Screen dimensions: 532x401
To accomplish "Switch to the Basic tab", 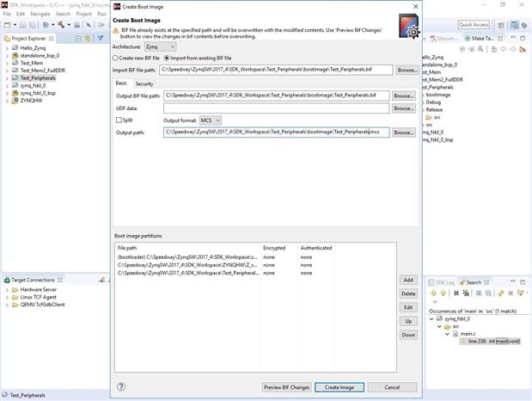I will pyautogui.click(x=121, y=83).
